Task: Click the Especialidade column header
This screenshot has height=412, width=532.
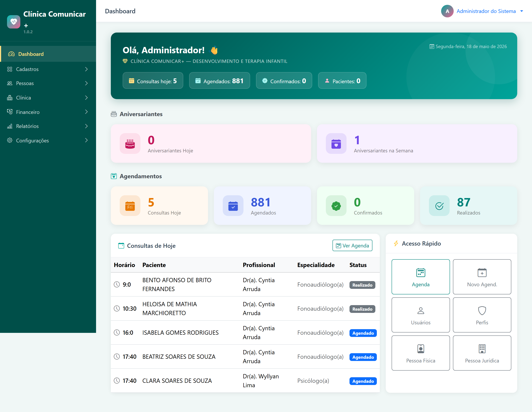Action: (316, 265)
